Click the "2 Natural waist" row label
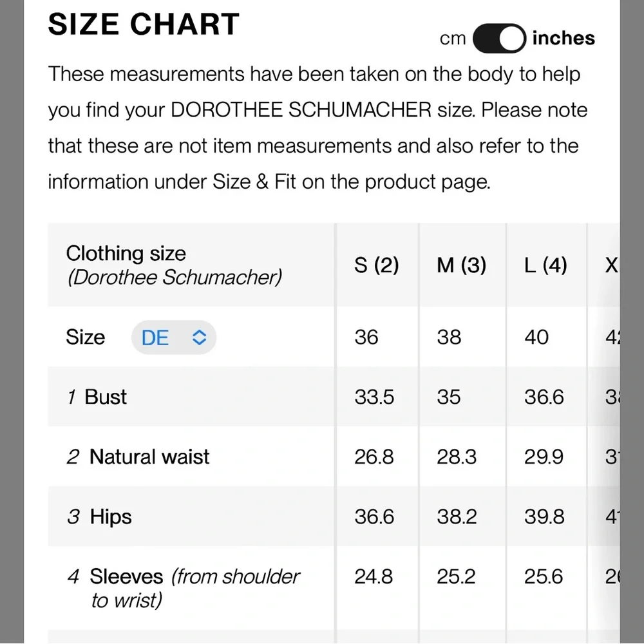The height and width of the screenshot is (644, 644). coord(138,457)
